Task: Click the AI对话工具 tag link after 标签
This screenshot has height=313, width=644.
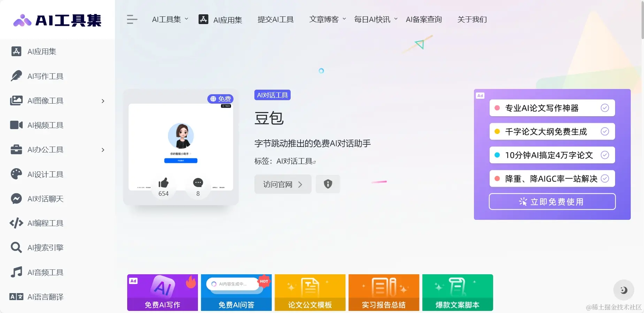Action: (294, 161)
